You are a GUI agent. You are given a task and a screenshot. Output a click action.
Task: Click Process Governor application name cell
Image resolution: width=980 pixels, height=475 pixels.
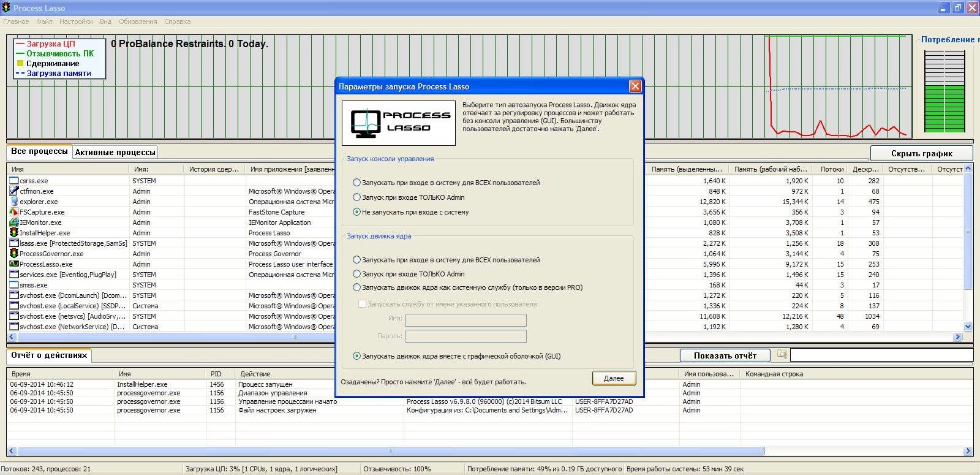click(275, 254)
